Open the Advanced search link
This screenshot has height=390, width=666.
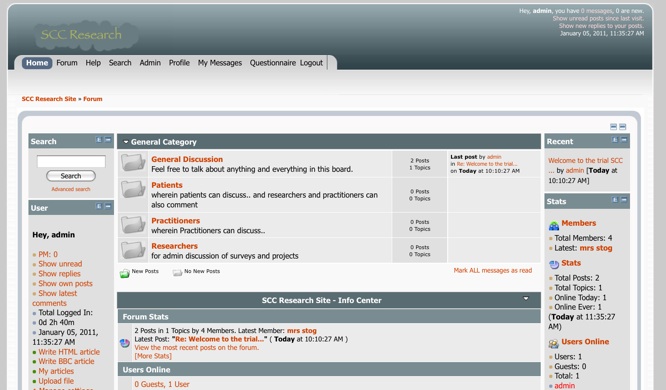coord(71,189)
